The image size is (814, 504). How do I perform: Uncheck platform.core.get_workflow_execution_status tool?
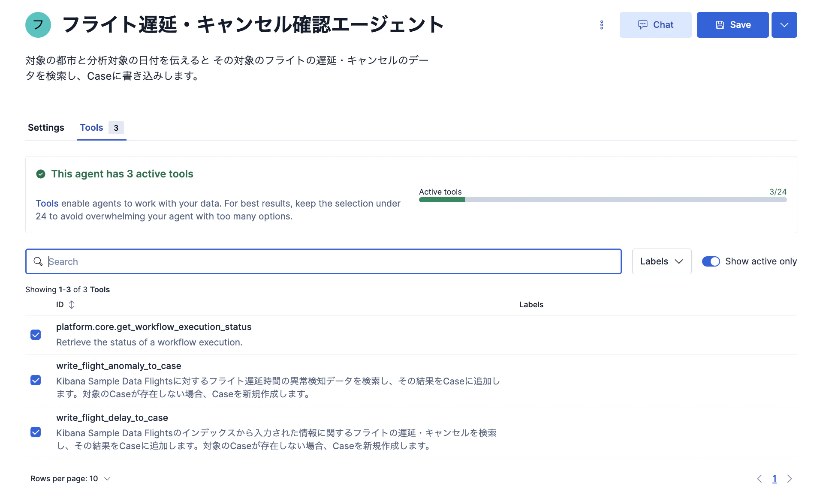point(36,335)
